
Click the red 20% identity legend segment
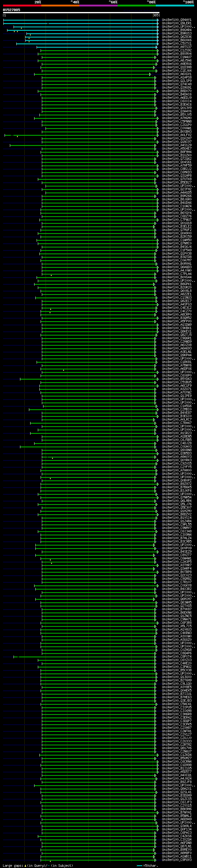click(x=22, y=6)
